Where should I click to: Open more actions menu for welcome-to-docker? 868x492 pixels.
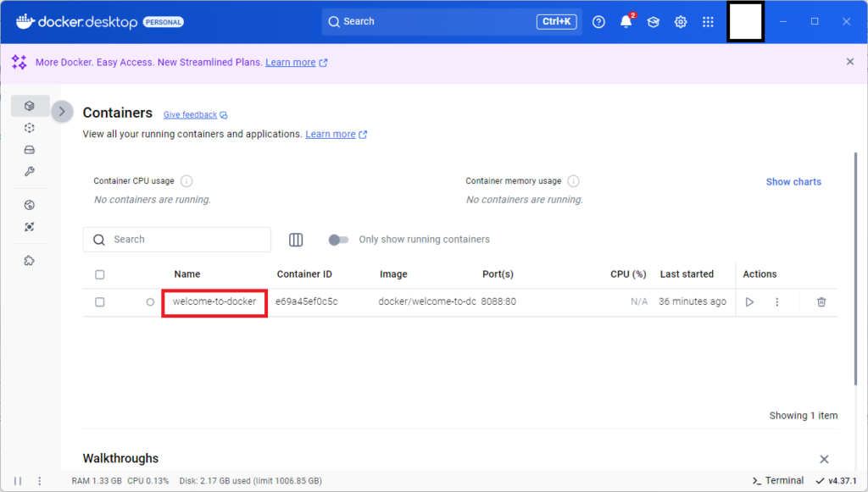pos(777,301)
